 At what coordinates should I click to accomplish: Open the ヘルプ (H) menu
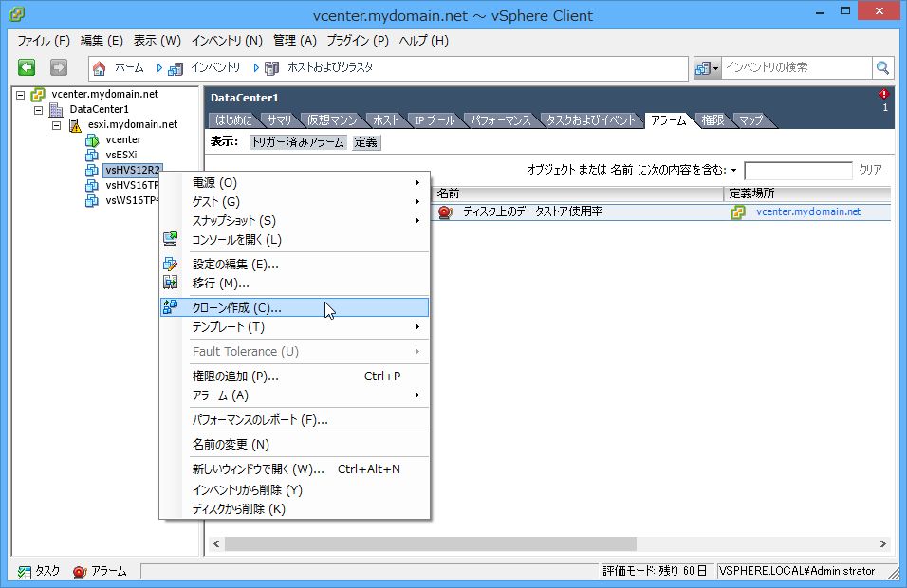(x=423, y=41)
